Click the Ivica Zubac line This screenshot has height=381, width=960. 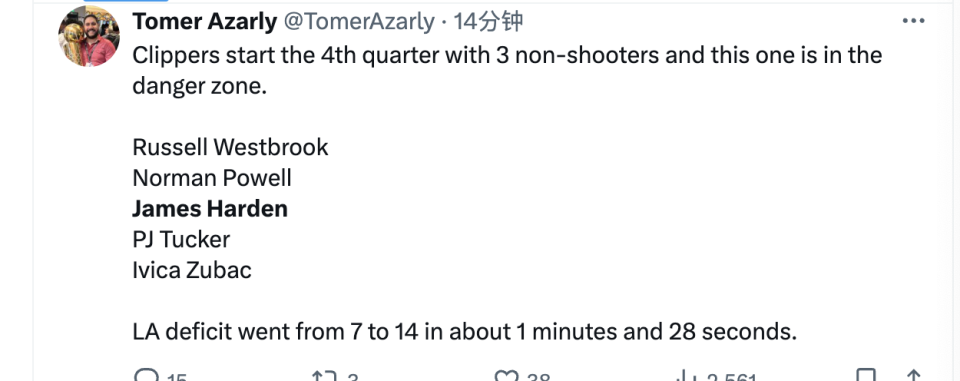click(x=192, y=270)
